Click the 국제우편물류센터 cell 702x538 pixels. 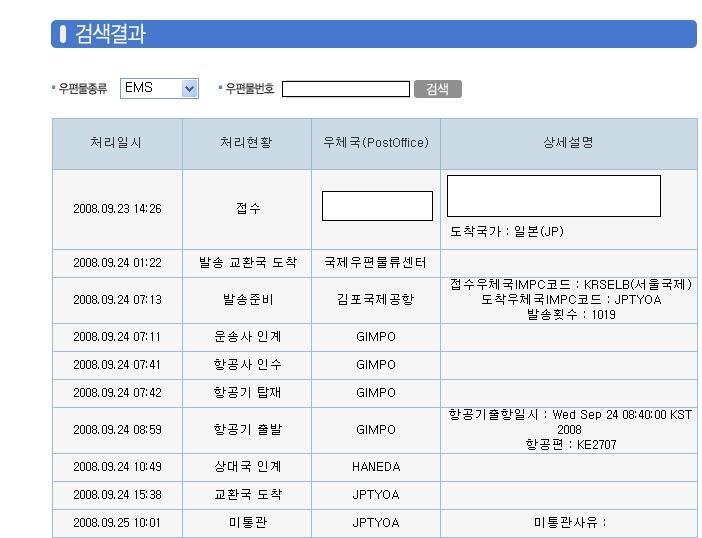pos(375,262)
